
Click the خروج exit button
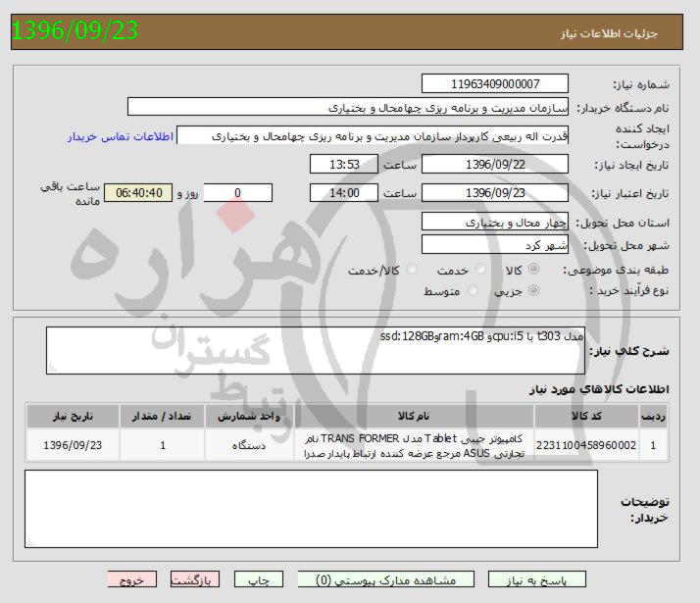pos(132,579)
